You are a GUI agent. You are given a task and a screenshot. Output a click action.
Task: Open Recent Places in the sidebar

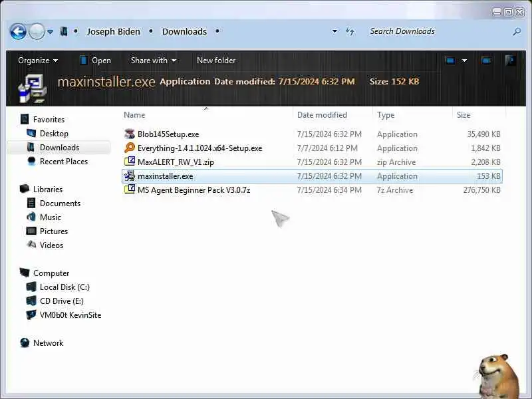(64, 162)
